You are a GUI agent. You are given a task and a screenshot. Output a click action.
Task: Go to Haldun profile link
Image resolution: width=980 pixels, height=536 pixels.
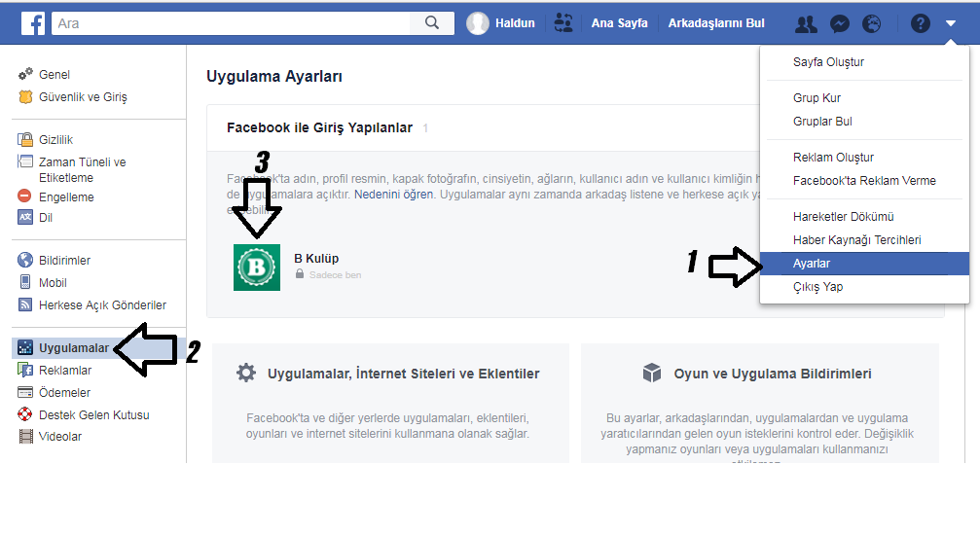[515, 23]
